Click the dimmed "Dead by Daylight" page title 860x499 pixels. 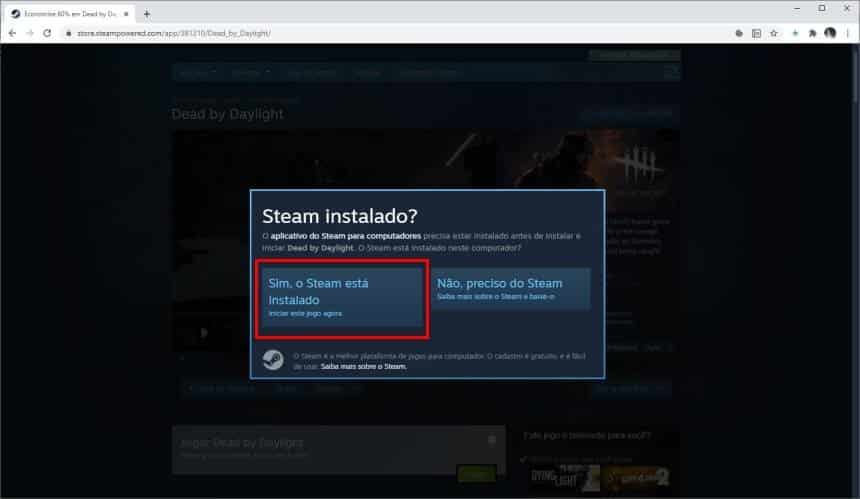coord(228,114)
